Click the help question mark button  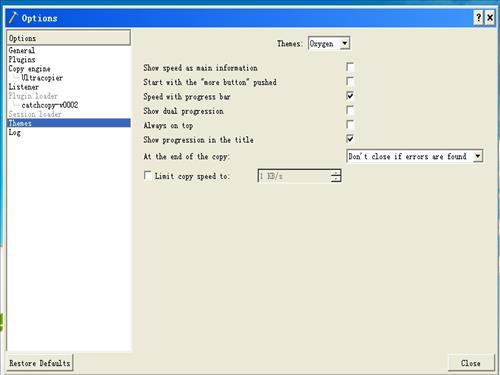click(478, 18)
